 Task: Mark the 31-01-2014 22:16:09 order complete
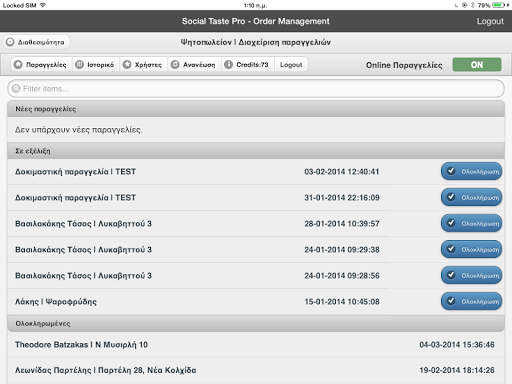[471, 197]
